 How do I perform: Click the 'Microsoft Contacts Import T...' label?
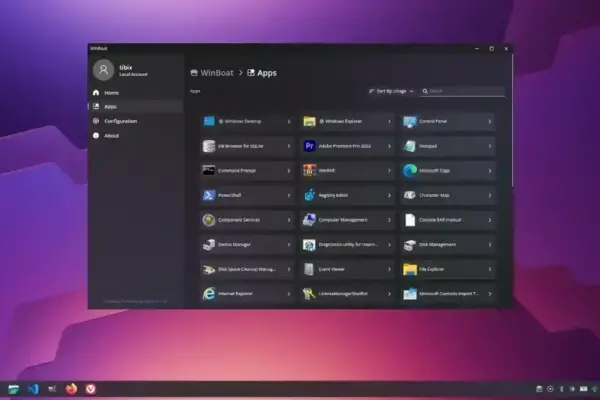coord(448,294)
